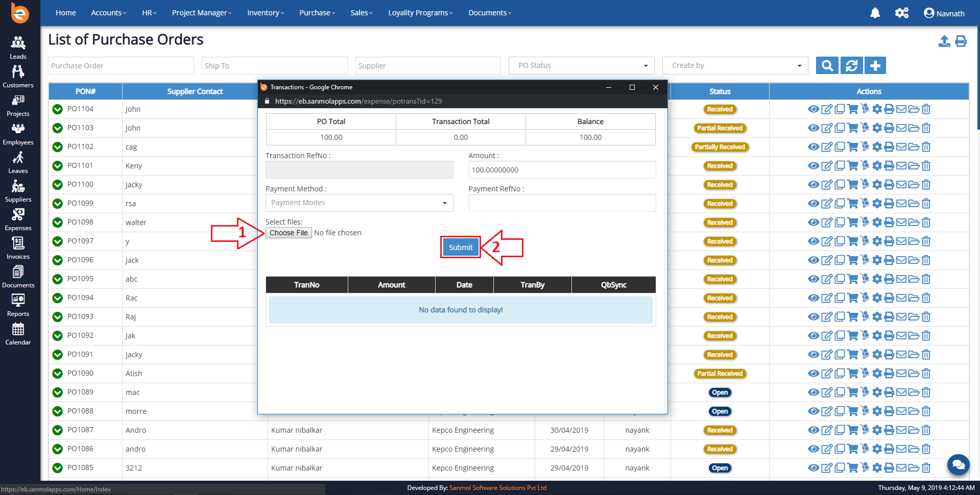This screenshot has width=980, height=495.
Task: Open the settings gears in top bar
Action: click(x=902, y=13)
